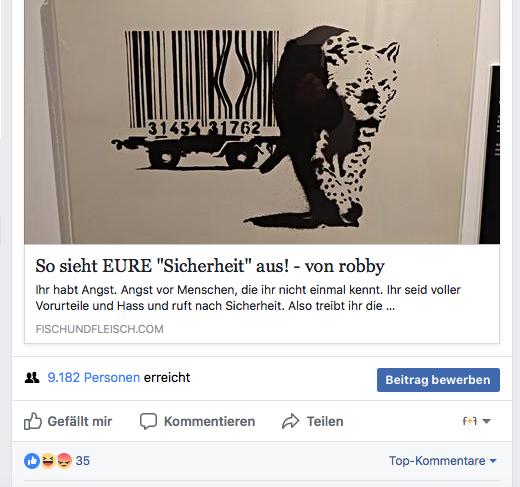Open the barcode leopard article image
Screen dimensions: 520x487
coord(262,122)
